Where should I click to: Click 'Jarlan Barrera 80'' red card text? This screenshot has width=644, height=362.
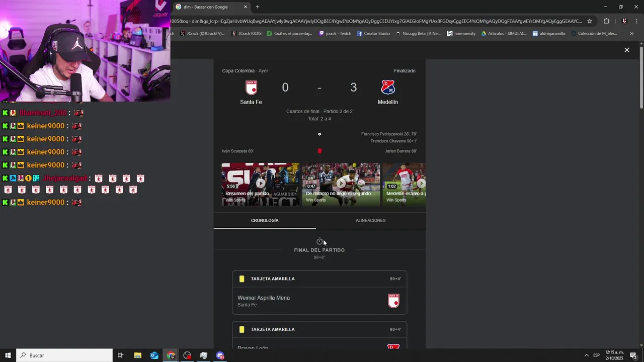[400, 151]
